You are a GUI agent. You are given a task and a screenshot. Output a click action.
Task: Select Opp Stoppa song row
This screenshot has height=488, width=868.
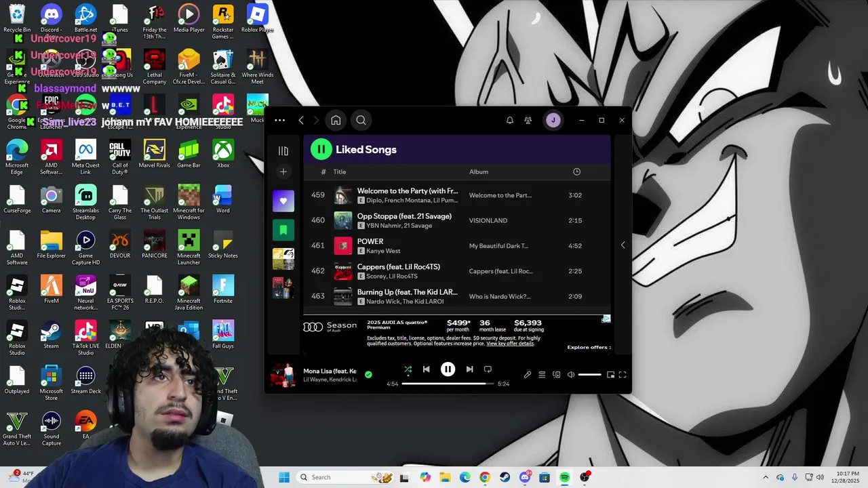[457, 220]
